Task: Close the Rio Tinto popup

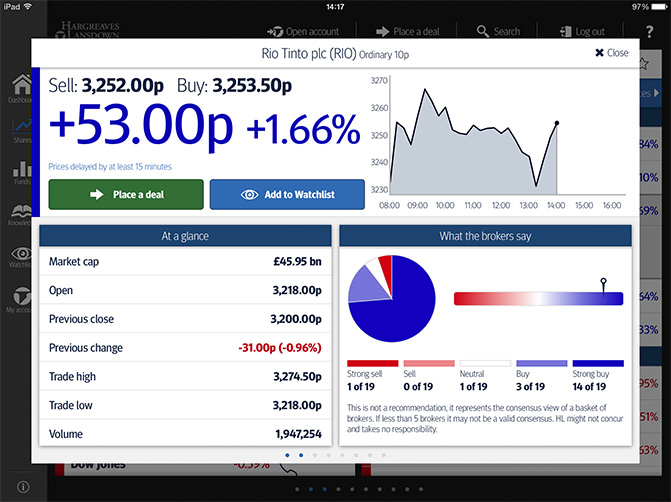Action: 611,53
